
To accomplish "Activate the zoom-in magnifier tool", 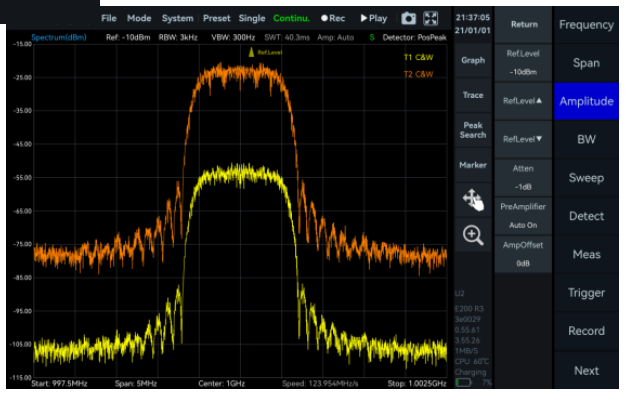I will point(473,235).
